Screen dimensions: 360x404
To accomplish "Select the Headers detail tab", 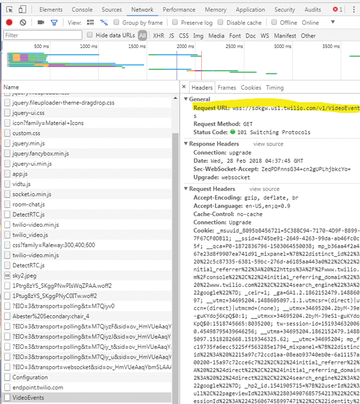I will (x=202, y=87).
